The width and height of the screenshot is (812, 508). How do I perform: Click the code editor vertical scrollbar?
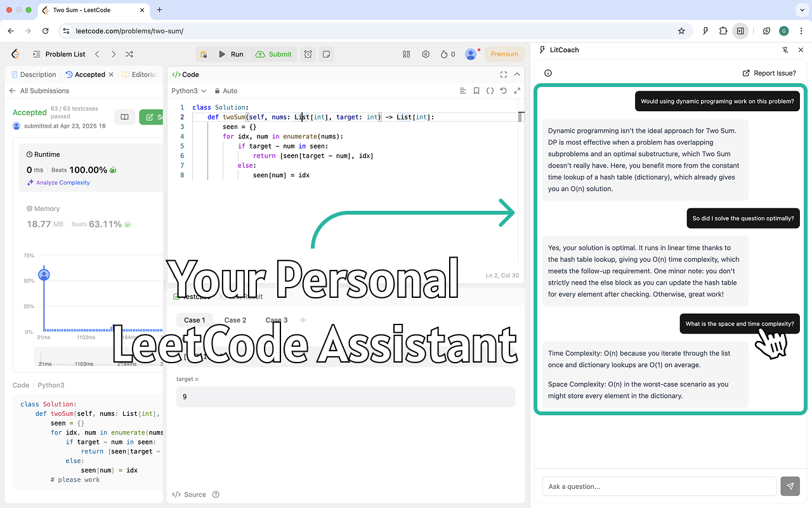click(x=521, y=117)
